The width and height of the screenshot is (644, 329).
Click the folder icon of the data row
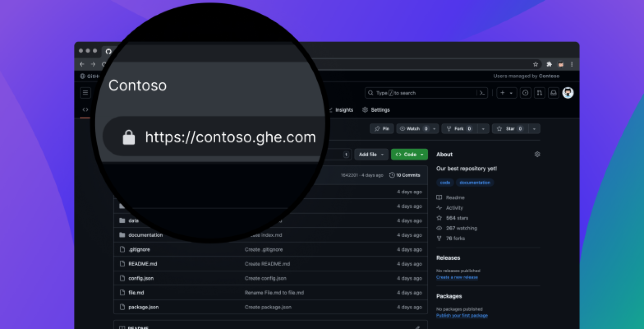[x=122, y=221]
